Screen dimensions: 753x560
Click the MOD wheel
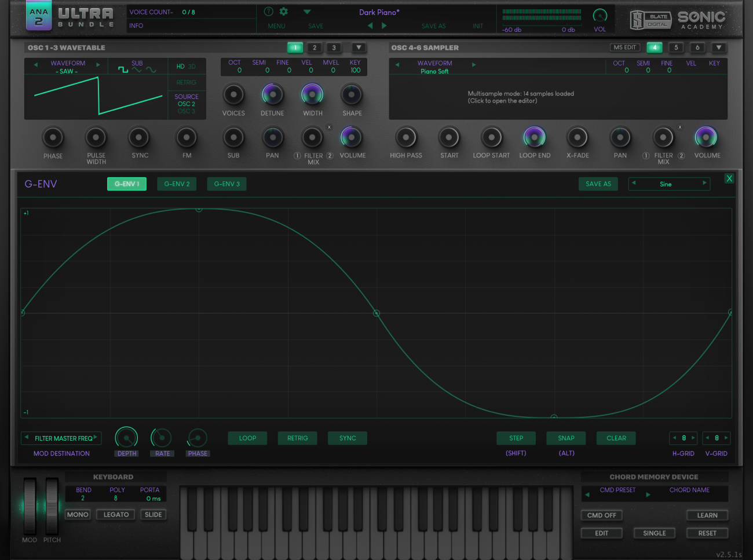[30, 506]
